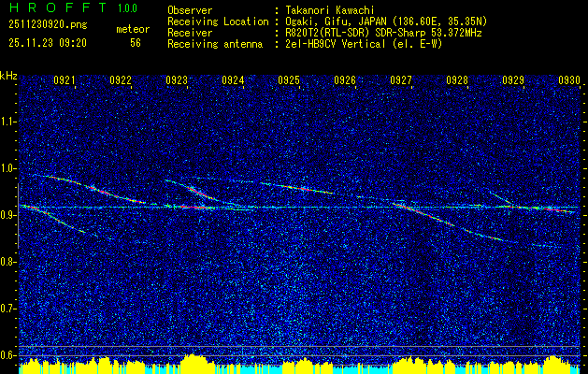Image resolution: width=588 pixels, height=374 pixels.
Task: Click the 0.9 kHz axis label
Action: click(x=7, y=215)
